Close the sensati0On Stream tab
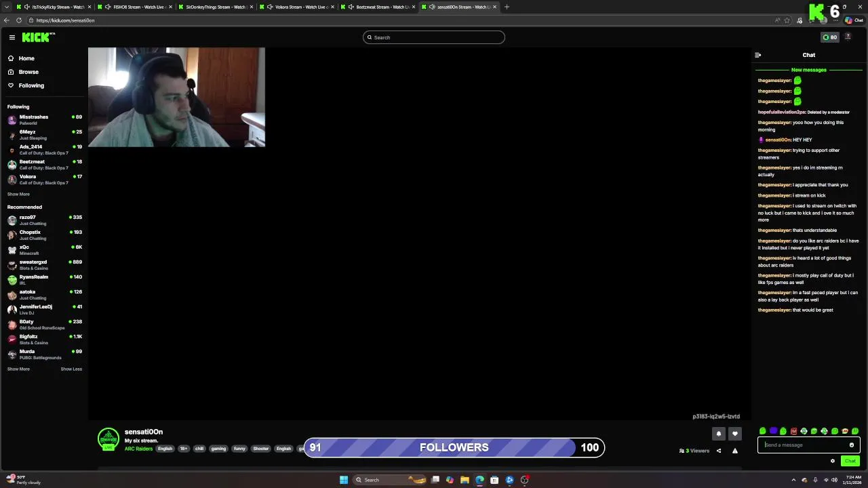This screenshot has width=868, height=488. pyautogui.click(x=494, y=7)
